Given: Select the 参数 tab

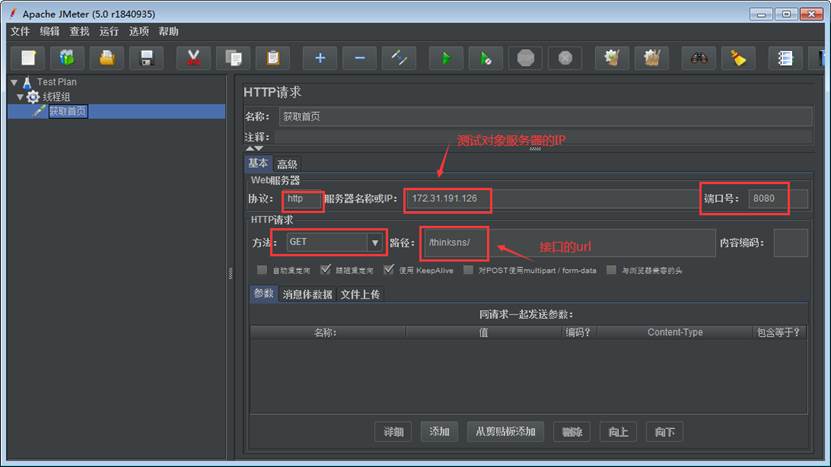Looking at the screenshot, I should 263,293.
